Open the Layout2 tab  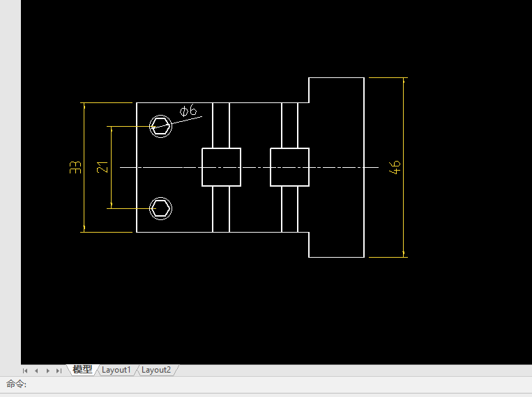(156, 370)
